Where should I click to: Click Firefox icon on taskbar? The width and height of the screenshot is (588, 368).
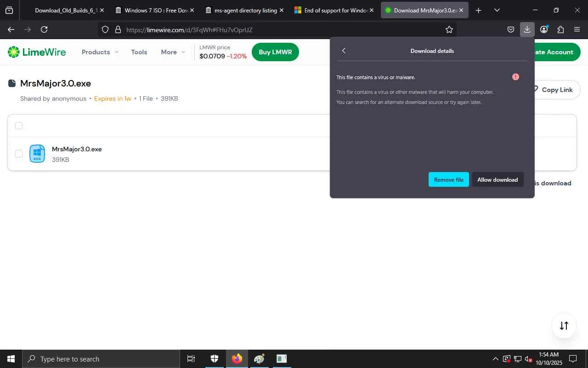point(237,359)
